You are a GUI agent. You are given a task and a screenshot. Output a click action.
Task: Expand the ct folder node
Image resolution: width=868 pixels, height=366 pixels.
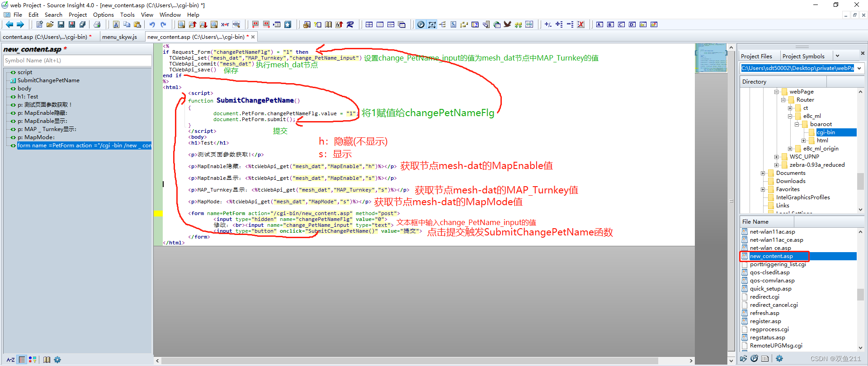pos(790,108)
